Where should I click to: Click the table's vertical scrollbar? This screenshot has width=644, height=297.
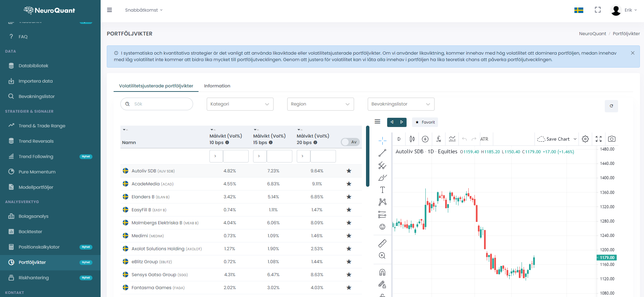click(368, 156)
